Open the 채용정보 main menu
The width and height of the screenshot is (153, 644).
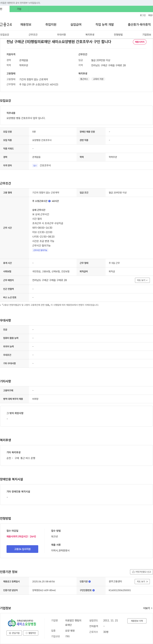tap(26, 25)
